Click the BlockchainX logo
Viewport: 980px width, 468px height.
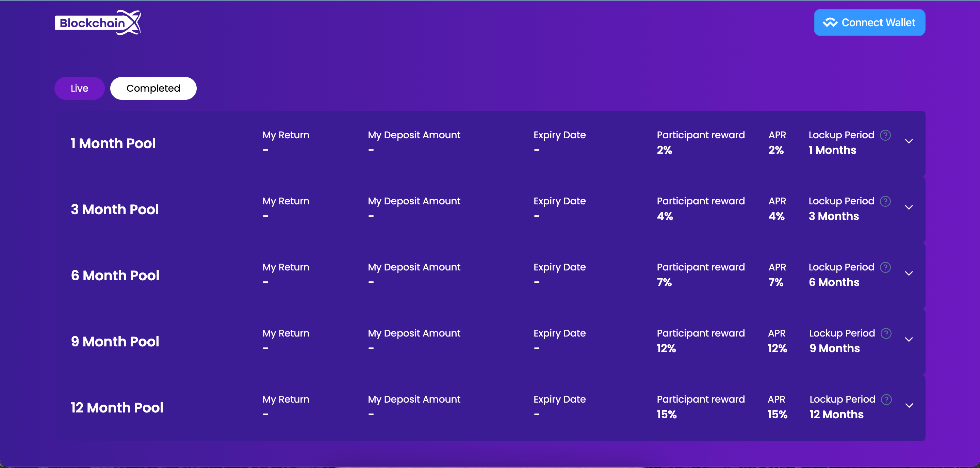point(98,23)
